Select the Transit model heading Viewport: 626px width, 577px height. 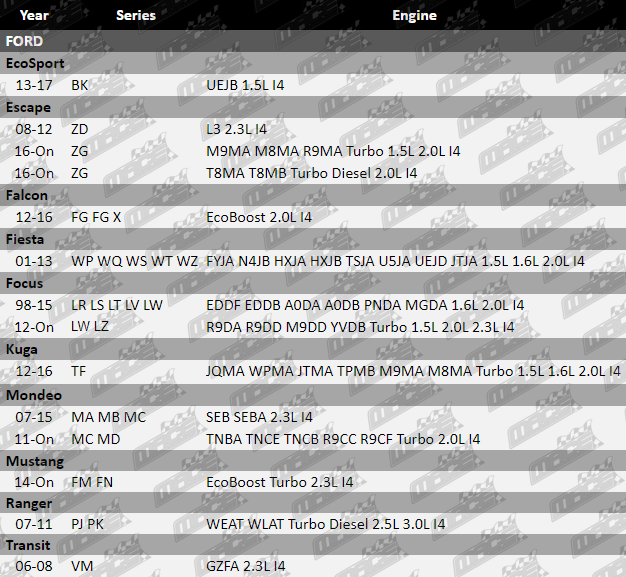(x=31, y=545)
